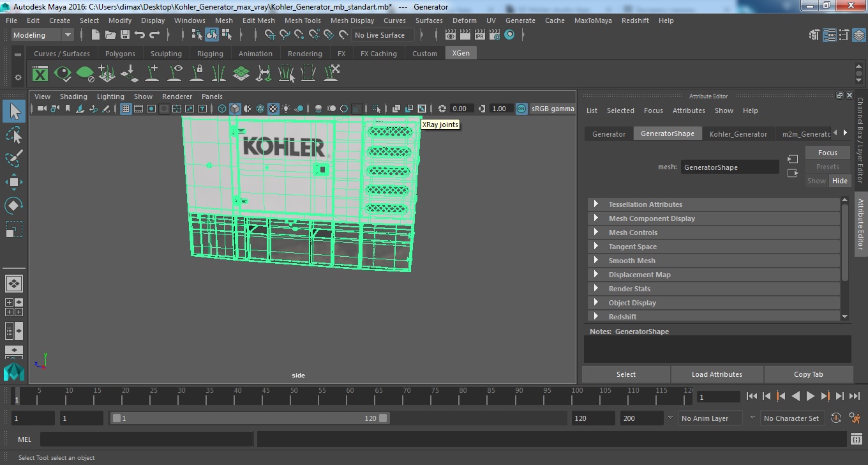Toggle Use all lights viewport icon
868x465 pixels.
click(x=286, y=109)
